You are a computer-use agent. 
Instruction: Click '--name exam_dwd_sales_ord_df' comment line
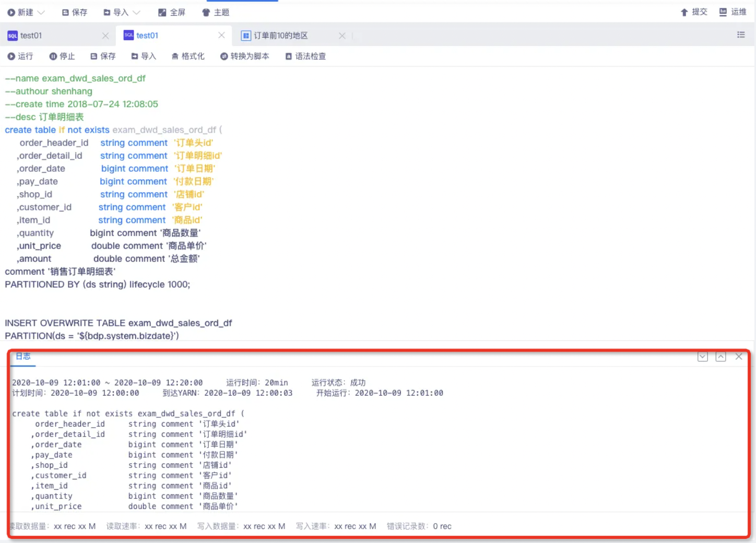75,78
